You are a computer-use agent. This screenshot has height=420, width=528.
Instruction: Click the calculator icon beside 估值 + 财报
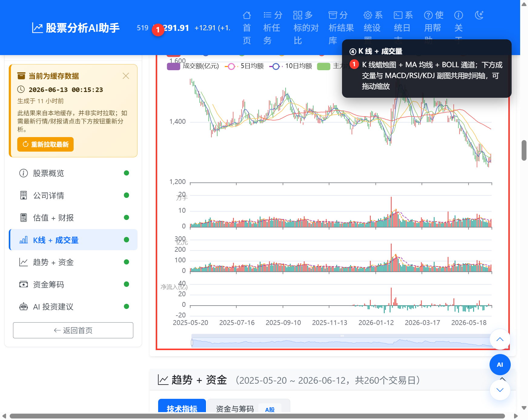coord(23,218)
